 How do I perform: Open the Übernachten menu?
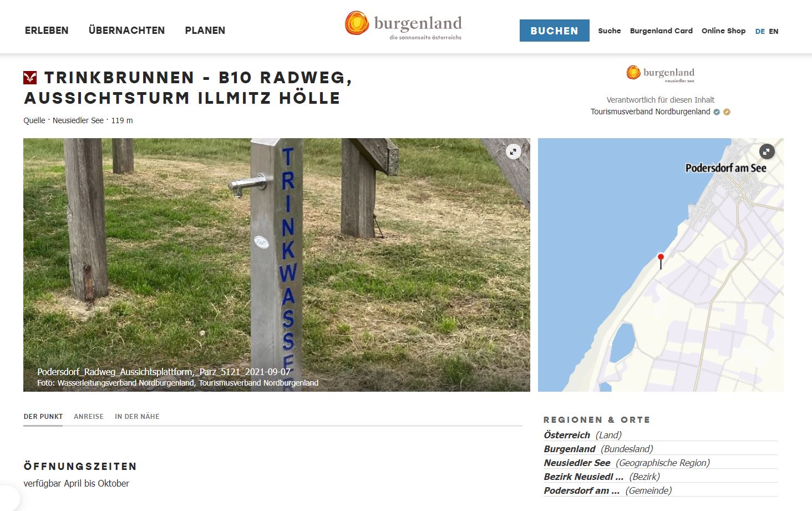126,31
